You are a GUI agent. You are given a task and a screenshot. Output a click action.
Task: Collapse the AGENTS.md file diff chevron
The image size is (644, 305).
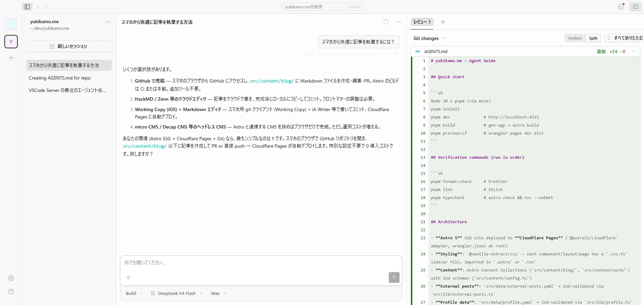coord(633,51)
